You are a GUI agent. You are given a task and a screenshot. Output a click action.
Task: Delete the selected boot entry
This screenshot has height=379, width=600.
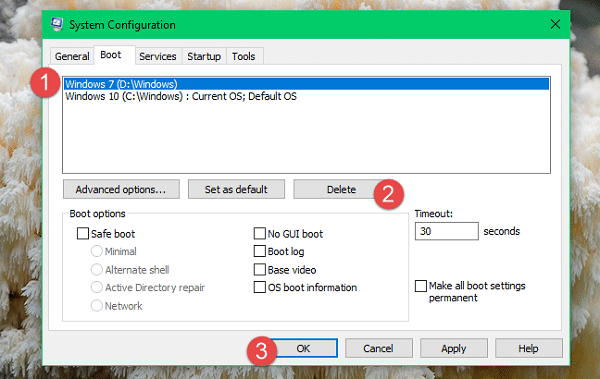click(341, 189)
